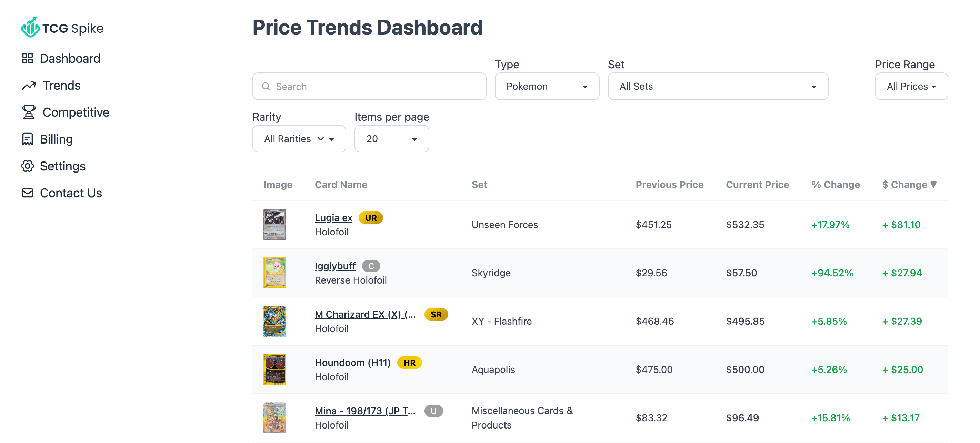
Task: Open the Houndoom (H11) card link
Action: 352,363
